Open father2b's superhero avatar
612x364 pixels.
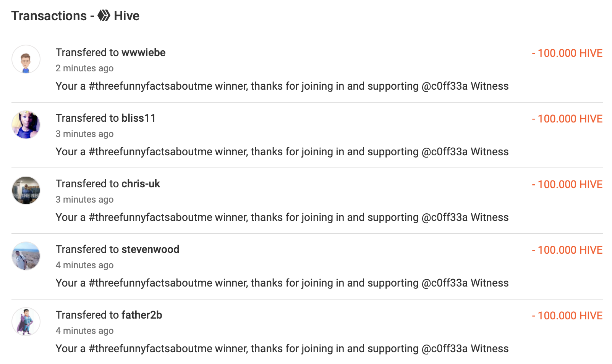point(26,322)
